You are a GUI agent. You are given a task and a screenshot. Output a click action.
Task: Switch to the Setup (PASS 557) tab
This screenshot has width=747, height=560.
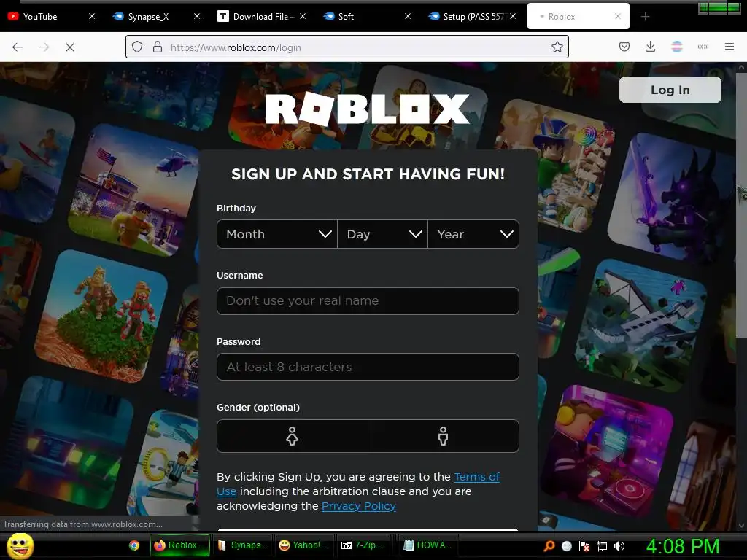coord(472,17)
